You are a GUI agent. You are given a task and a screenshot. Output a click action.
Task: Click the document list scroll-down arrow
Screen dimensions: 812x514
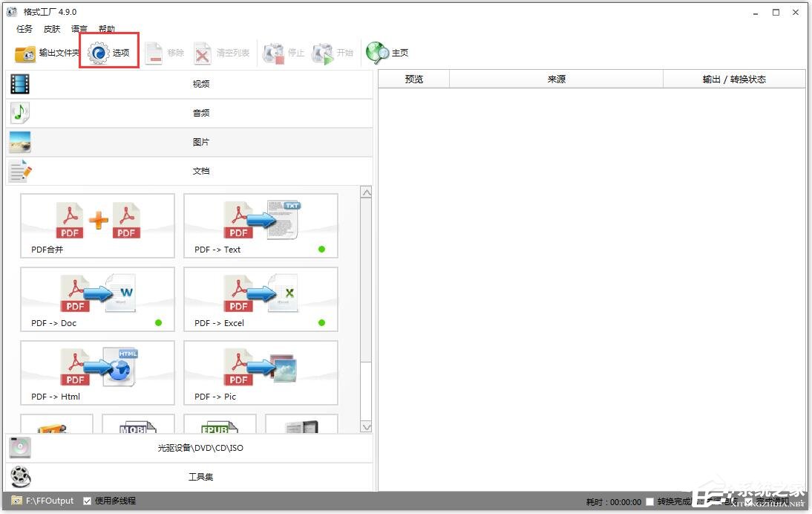[x=366, y=426]
